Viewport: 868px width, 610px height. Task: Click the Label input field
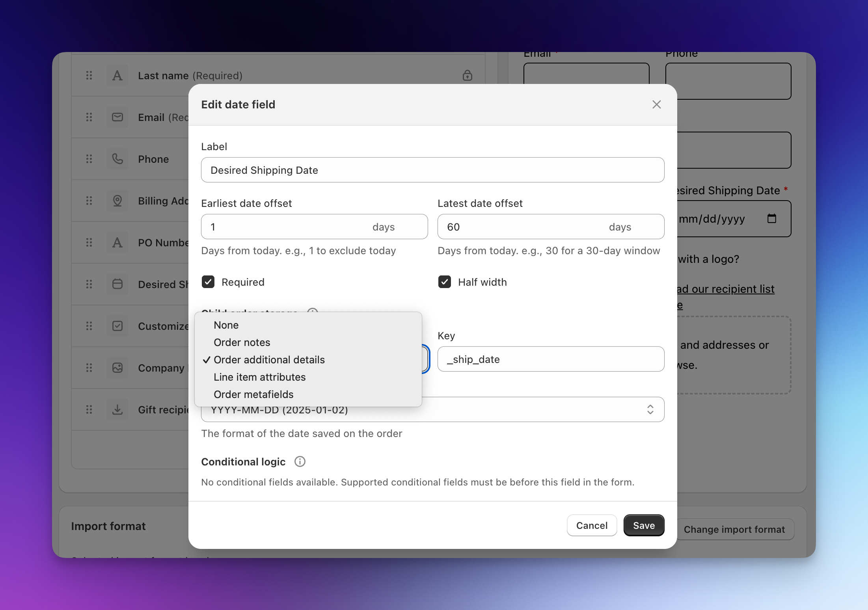[x=432, y=170]
